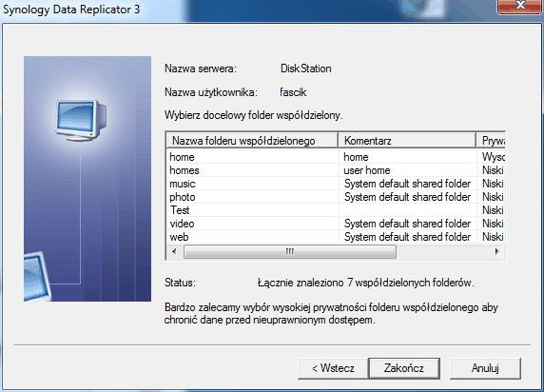Click the partially visible Prywatność column header
This screenshot has width=544, height=392.
[x=491, y=141]
